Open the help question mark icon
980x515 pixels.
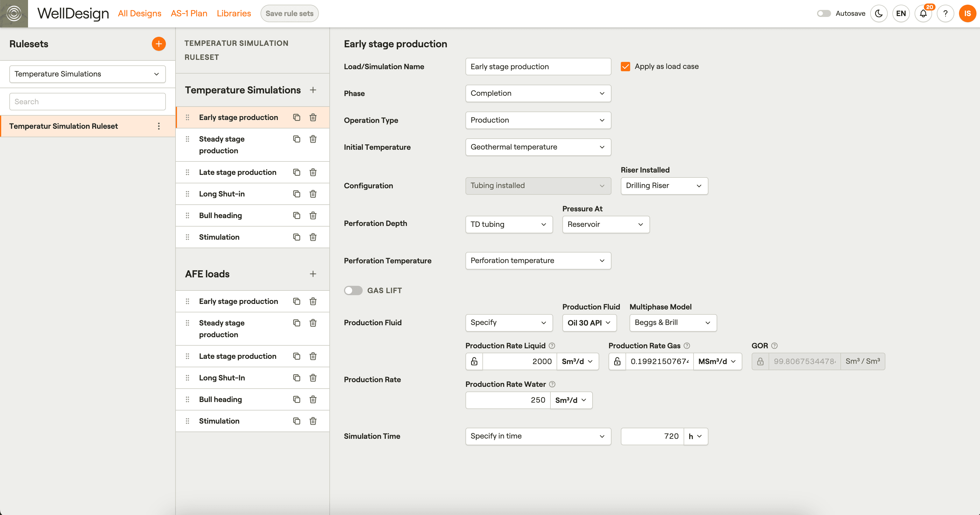click(945, 14)
